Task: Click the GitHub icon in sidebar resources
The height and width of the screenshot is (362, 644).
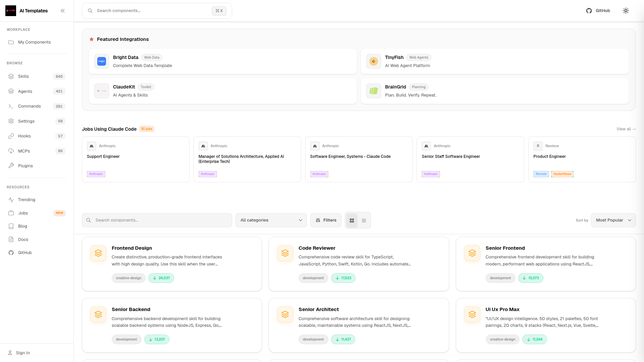Action: (11, 253)
